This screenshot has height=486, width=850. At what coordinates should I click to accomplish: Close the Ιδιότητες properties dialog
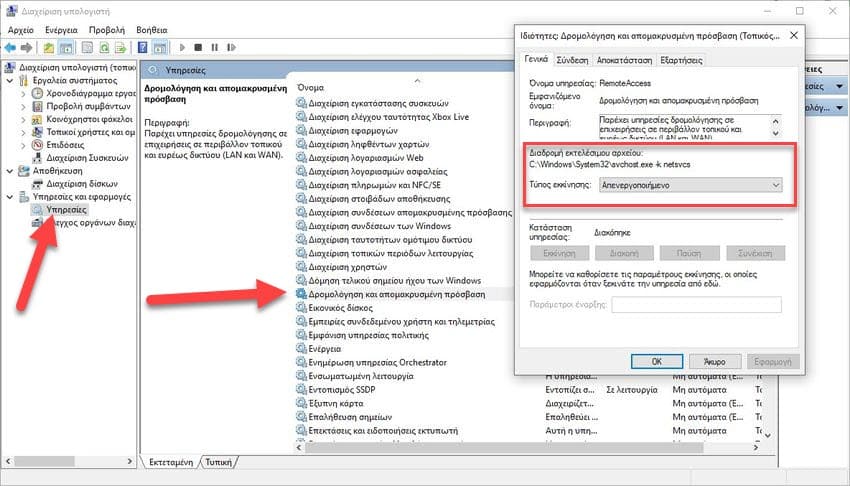click(x=794, y=35)
